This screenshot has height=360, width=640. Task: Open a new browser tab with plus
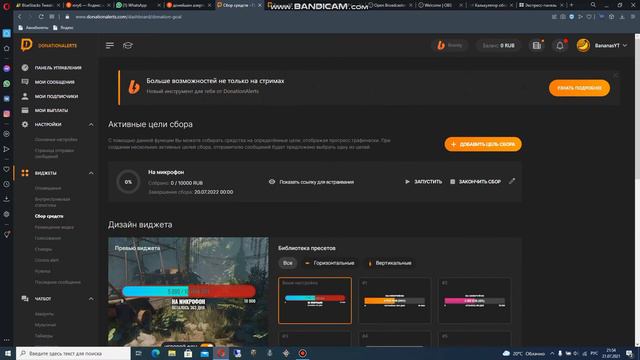tap(571, 5)
